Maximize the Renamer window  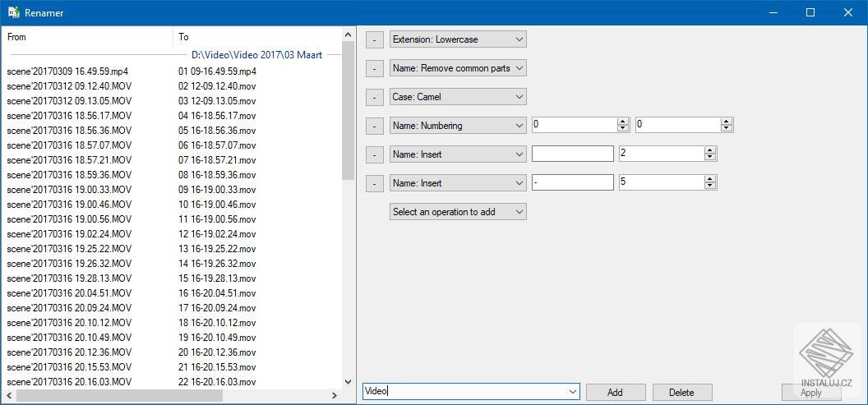tap(810, 12)
